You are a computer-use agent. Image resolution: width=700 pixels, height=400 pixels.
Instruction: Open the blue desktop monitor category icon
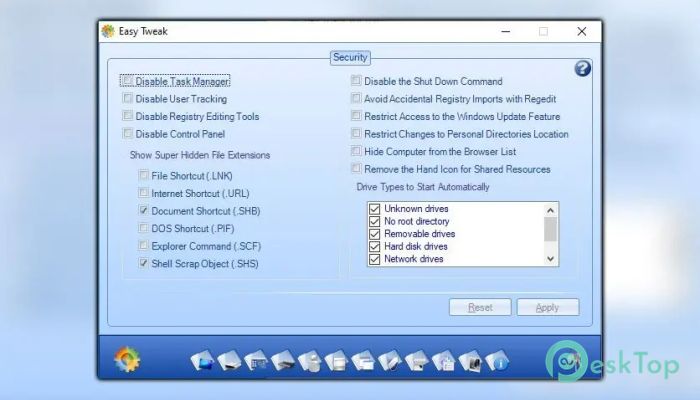click(x=202, y=360)
